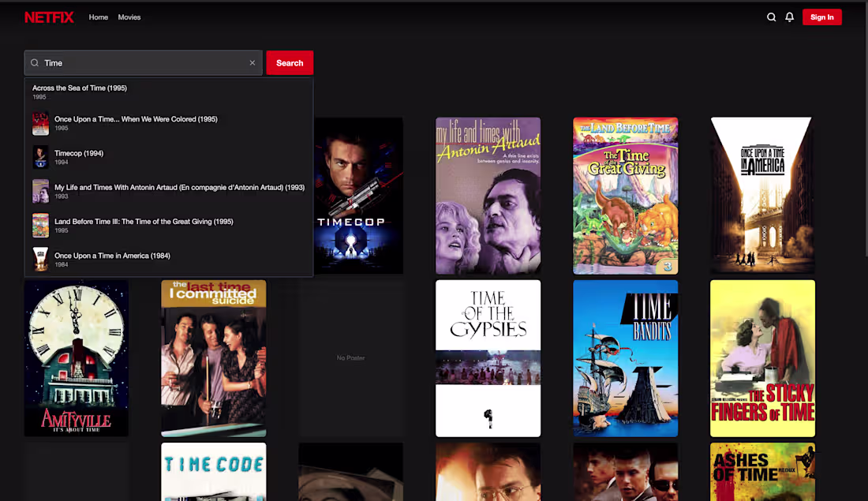Open the No Poster placeholder card

[x=351, y=358]
